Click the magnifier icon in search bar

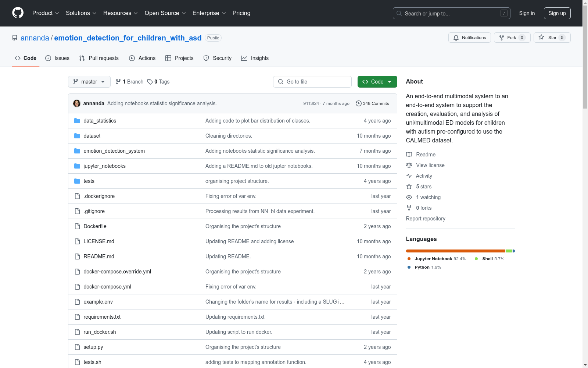pos(399,13)
